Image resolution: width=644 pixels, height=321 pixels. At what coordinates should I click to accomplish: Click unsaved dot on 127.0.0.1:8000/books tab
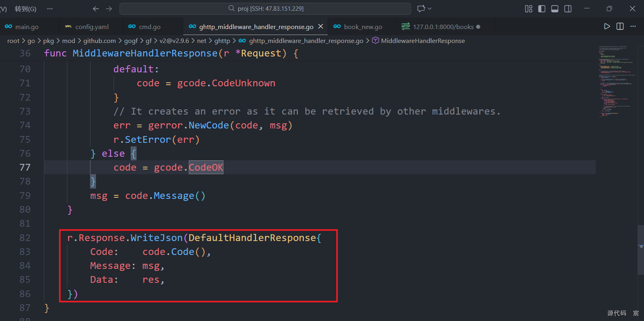point(478,27)
